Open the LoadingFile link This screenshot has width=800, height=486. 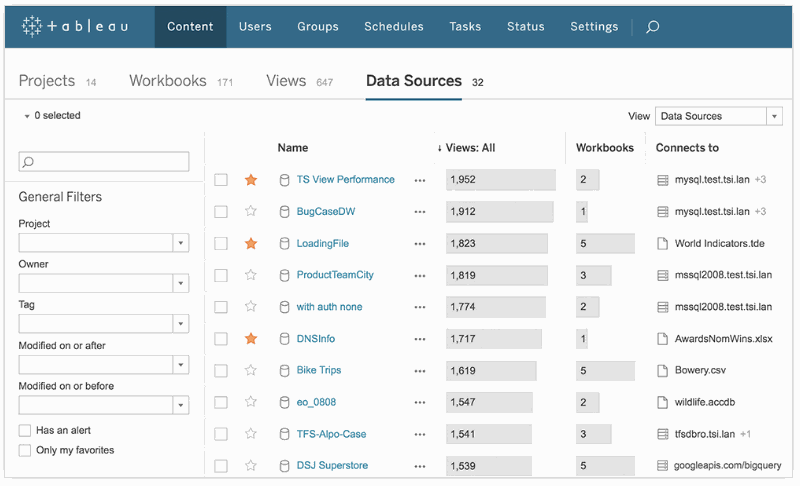pyautogui.click(x=323, y=243)
